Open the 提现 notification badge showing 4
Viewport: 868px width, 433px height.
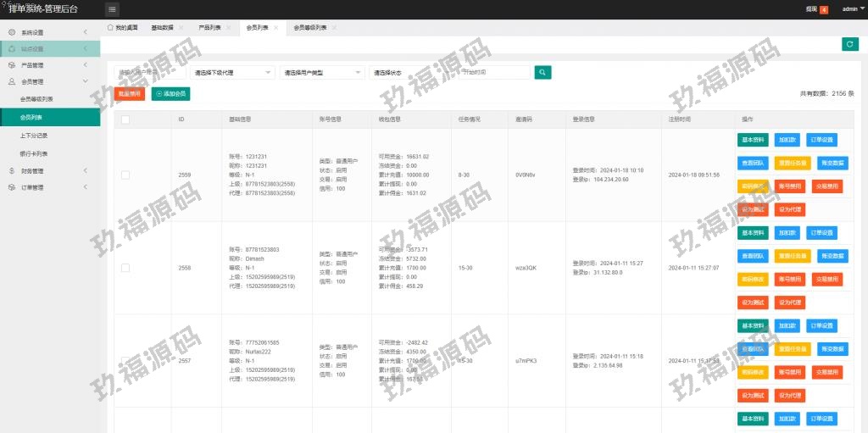coord(823,9)
